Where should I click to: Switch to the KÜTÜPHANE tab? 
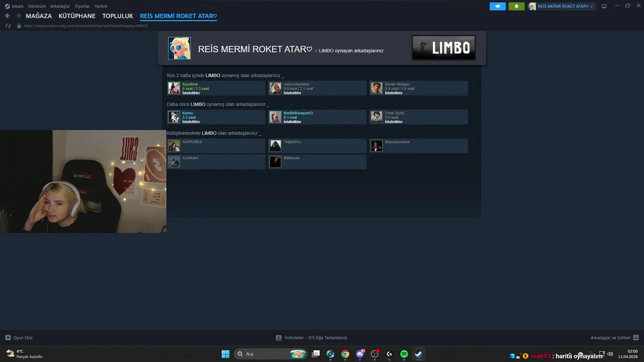tap(77, 16)
